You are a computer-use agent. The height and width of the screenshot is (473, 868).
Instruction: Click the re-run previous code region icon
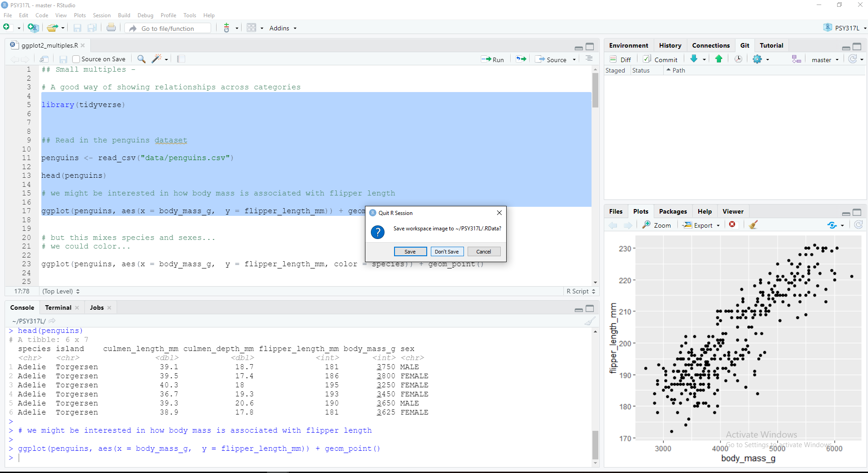pyautogui.click(x=521, y=59)
